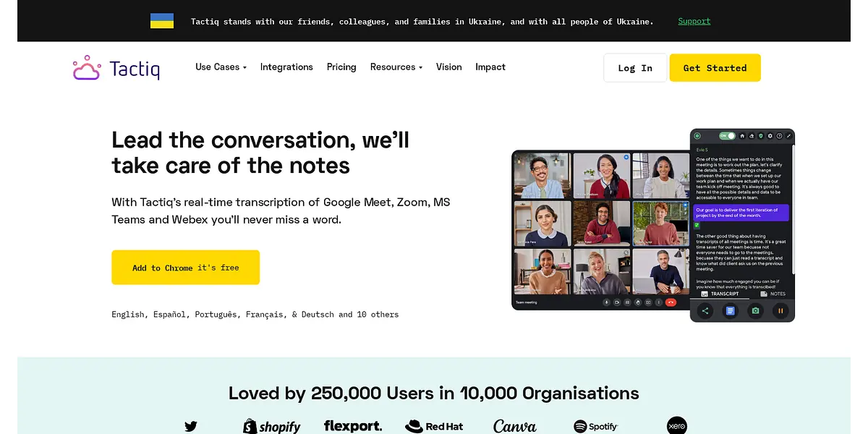Click the Add to Chrome button
The width and height of the screenshot is (868, 434).
pos(185,268)
